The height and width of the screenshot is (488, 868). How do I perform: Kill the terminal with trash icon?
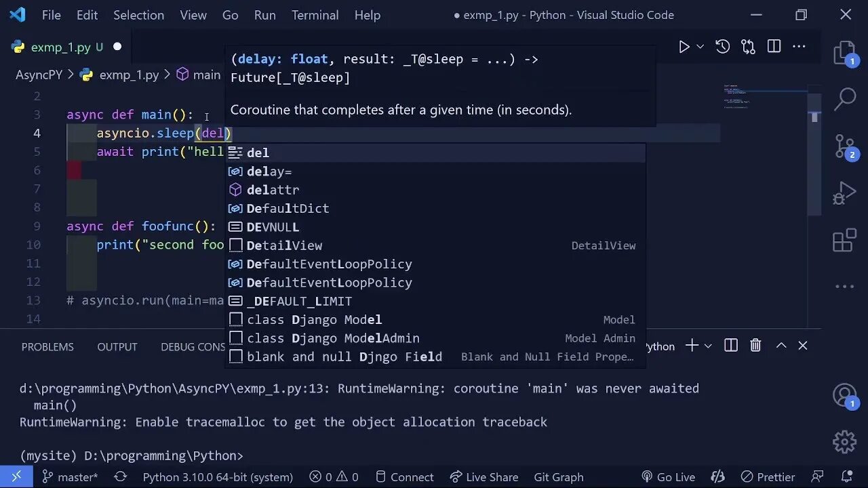tap(755, 346)
